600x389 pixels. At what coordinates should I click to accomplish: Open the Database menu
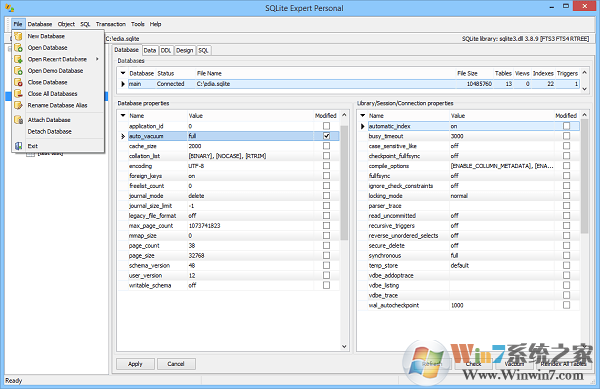(x=40, y=24)
